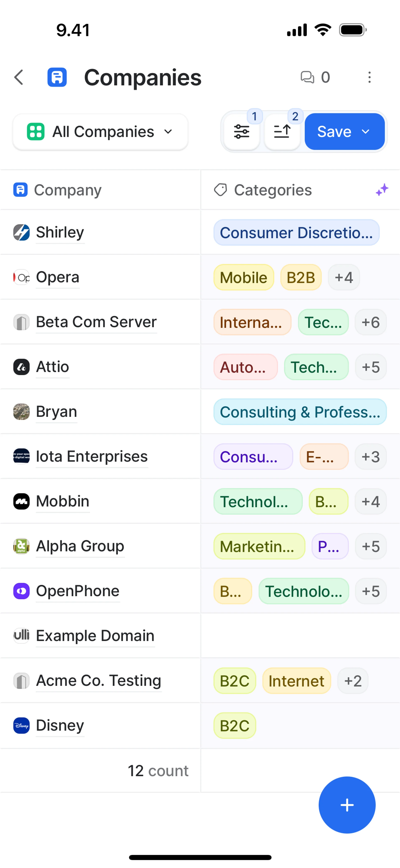
Task: Tap the Consumer Discretionary tag on Shirley
Action: 296,233
